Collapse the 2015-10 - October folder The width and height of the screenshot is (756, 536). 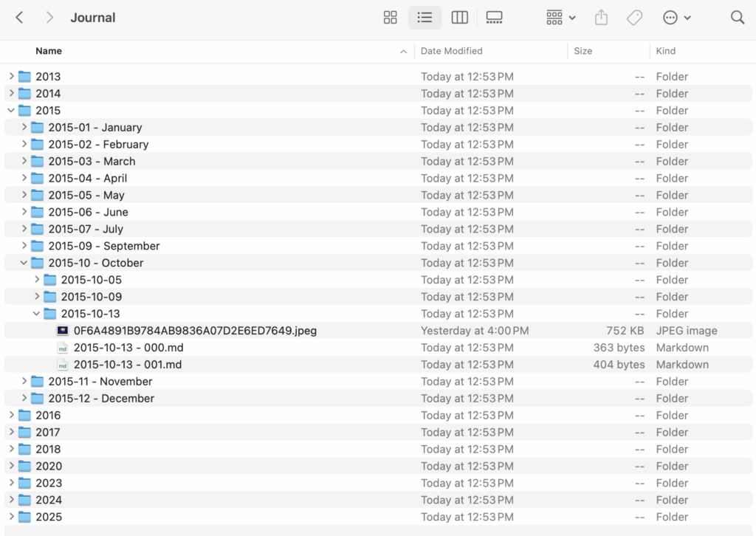[24, 263]
